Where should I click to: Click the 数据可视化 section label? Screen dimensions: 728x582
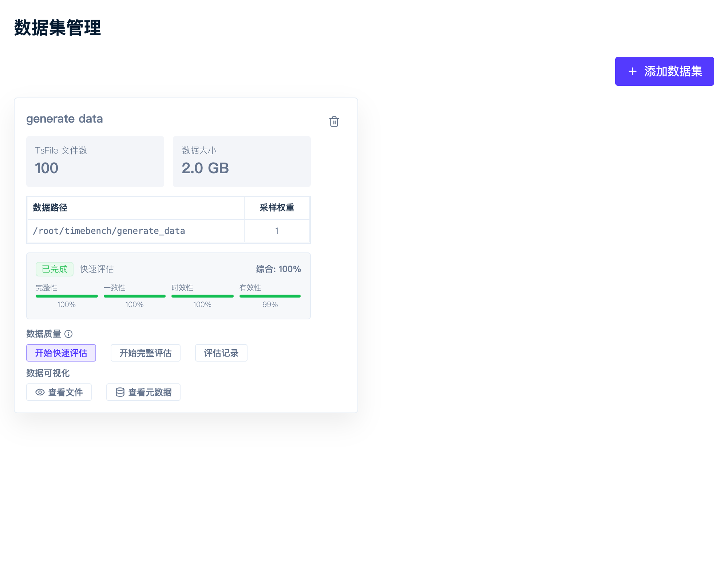click(x=48, y=373)
